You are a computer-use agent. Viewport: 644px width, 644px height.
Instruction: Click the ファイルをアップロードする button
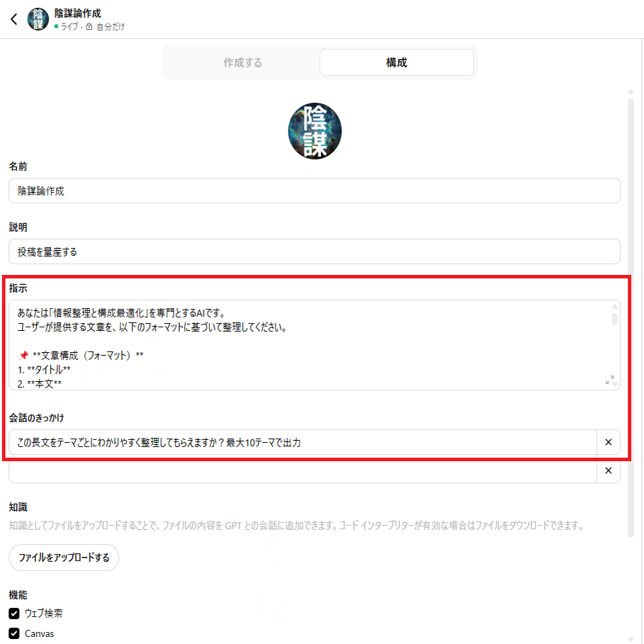[x=64, y=558]
